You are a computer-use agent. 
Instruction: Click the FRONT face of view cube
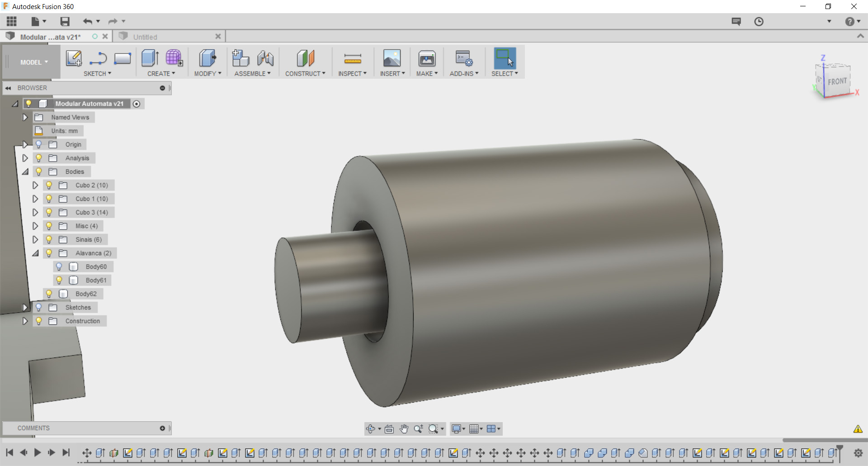[837, 81]
